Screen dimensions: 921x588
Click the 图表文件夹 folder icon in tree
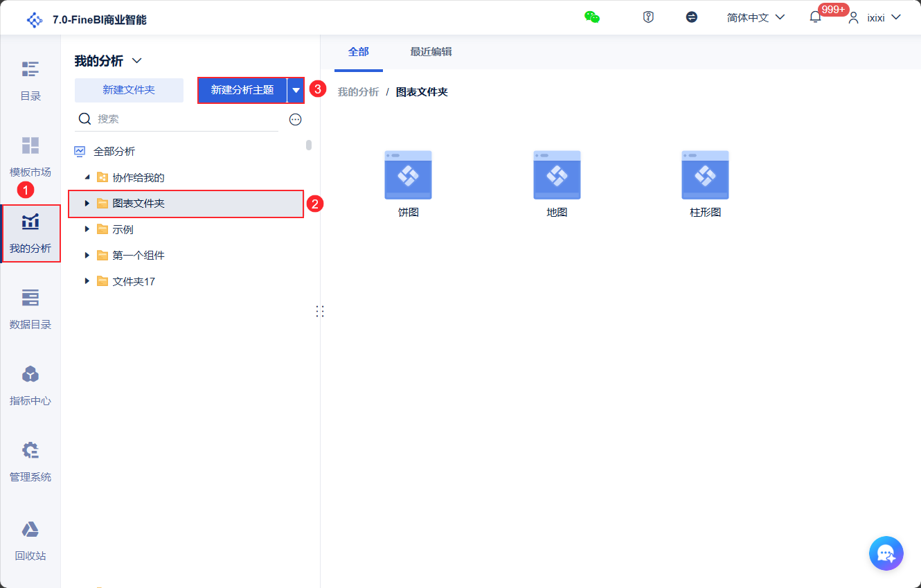click(x=102, y=204)
